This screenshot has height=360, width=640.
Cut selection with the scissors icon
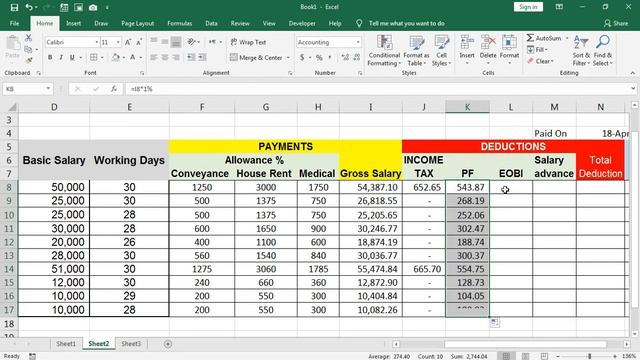28,38
